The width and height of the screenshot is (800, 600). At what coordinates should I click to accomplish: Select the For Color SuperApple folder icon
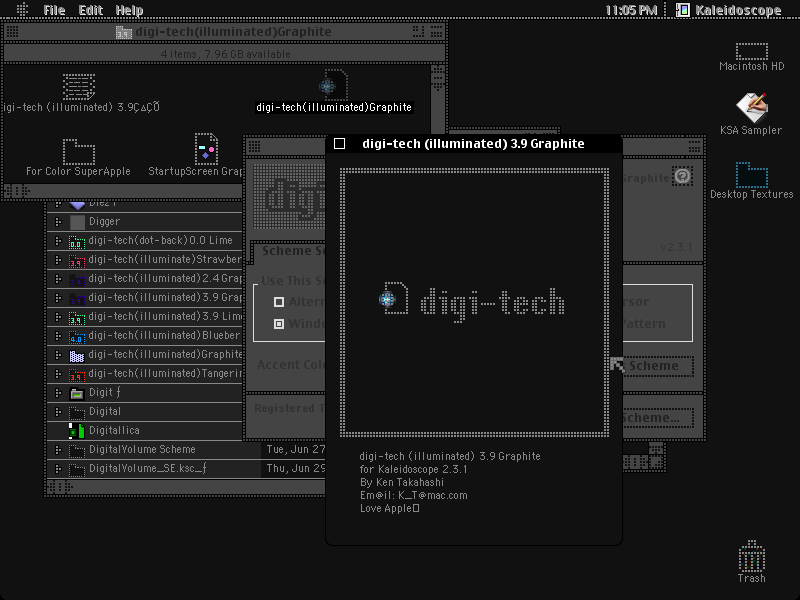[x=79, y=152]
